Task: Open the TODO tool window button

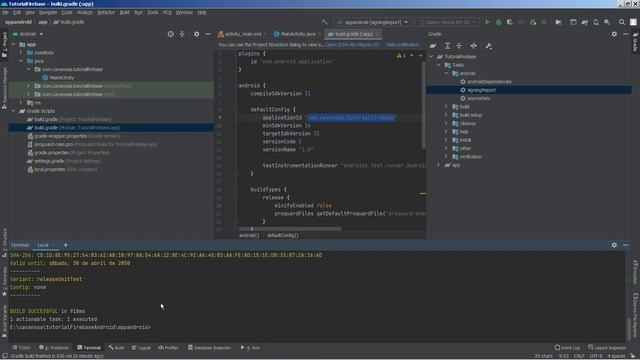Action: [21, 348]
